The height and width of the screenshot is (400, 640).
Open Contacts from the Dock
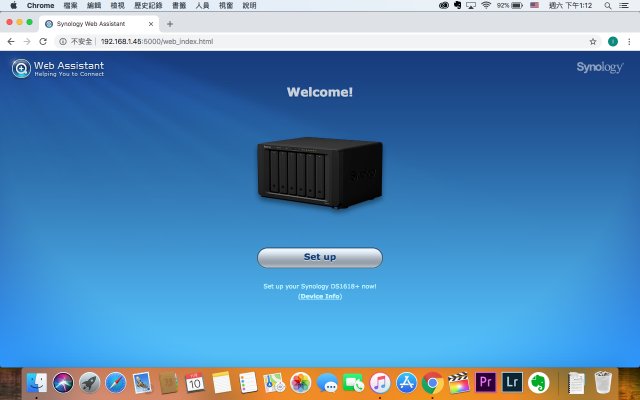tap(168, 382)
